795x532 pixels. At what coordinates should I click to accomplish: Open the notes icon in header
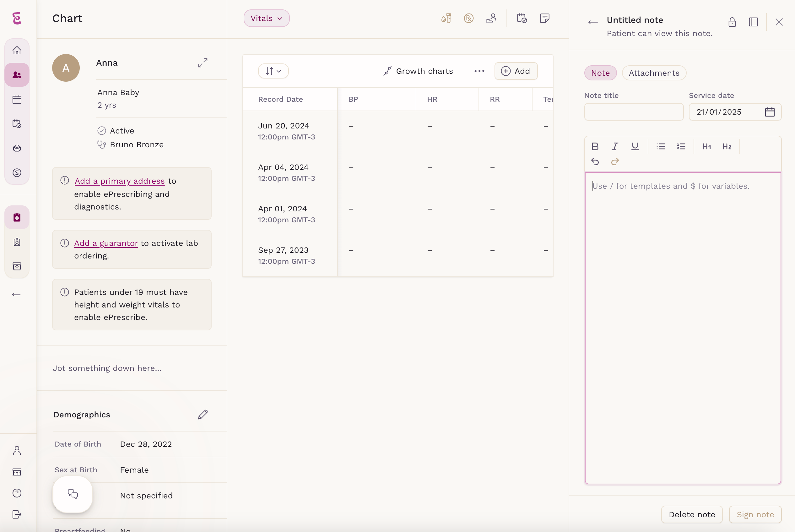545,18
